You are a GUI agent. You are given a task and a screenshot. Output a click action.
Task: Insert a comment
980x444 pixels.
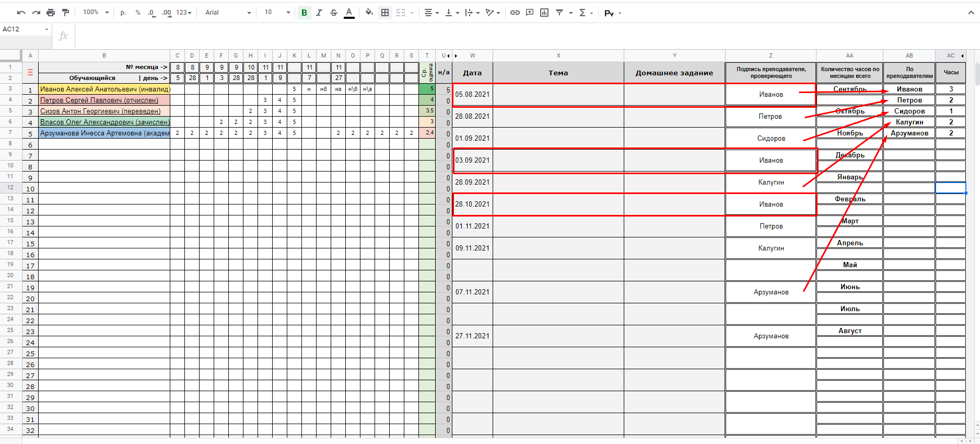[530, 13]
